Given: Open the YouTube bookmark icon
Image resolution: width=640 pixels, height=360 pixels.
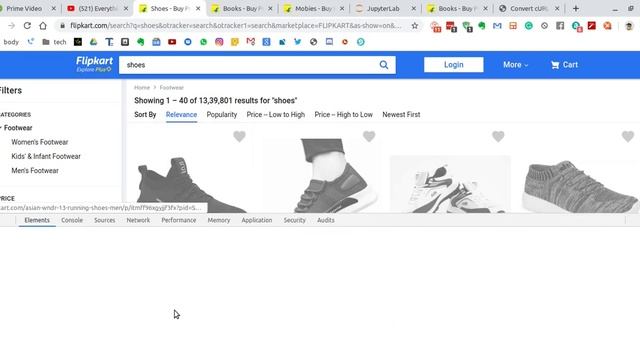Looking at the screenshot, I should 172,42.
